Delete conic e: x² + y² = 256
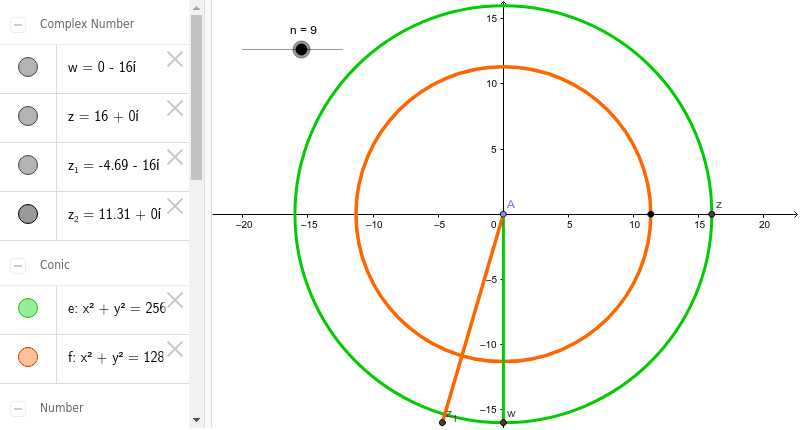Viewport: 800px width, 430px height. (x=175, y=300)
